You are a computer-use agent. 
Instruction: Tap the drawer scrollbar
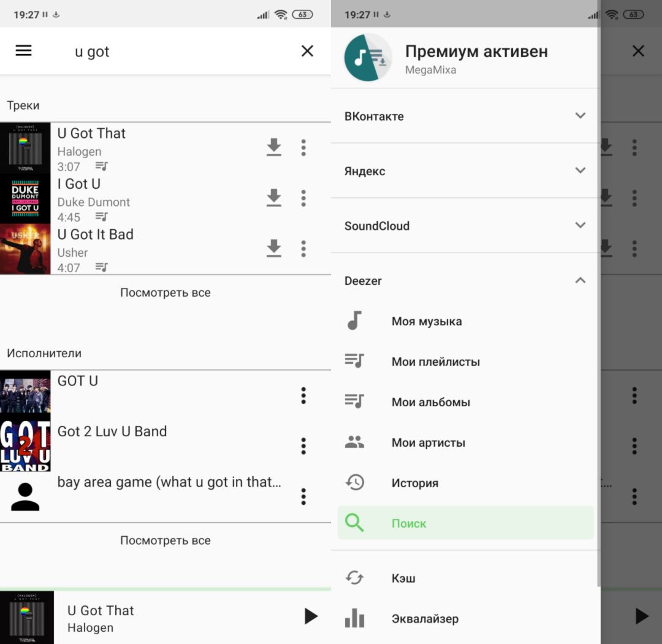click(x=598, y=307)
